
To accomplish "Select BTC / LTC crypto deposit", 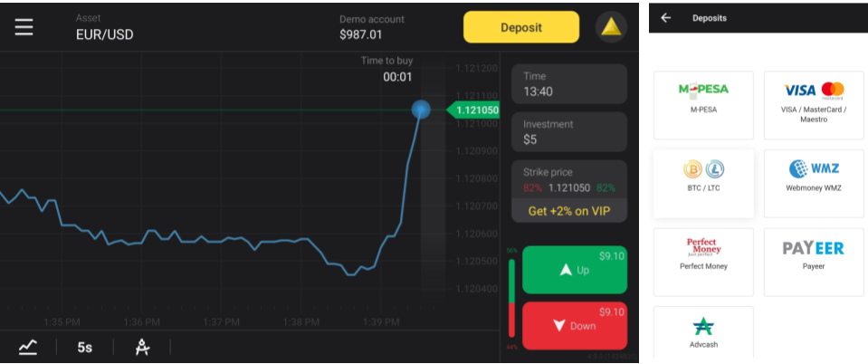I will pos(703,183).
